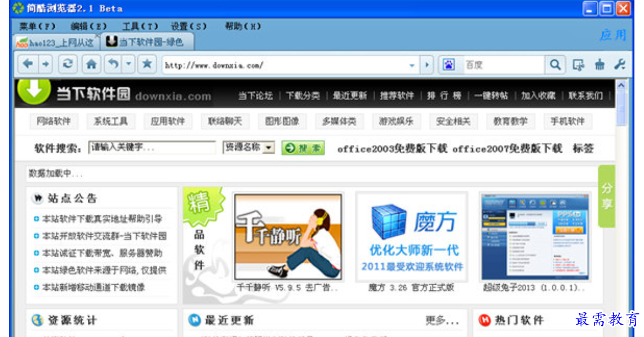This screenshot has height=337, width=644.
Task: Open 排行榜 in site navigation
Action: point(444,96)
